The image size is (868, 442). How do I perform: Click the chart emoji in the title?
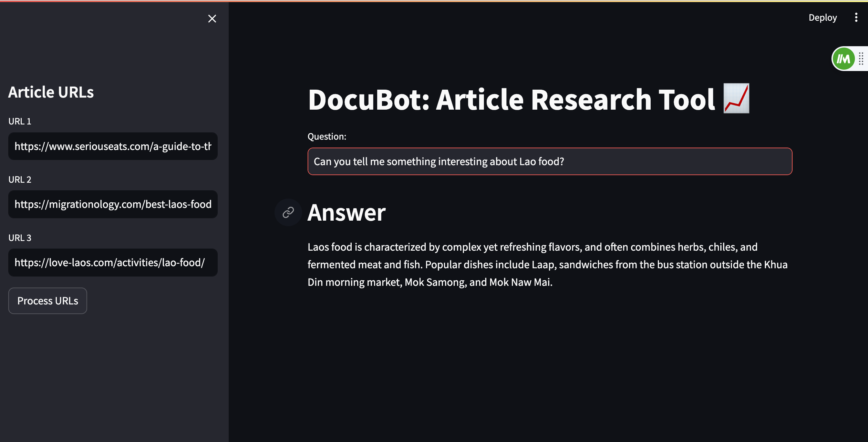(x=736, y=99)
